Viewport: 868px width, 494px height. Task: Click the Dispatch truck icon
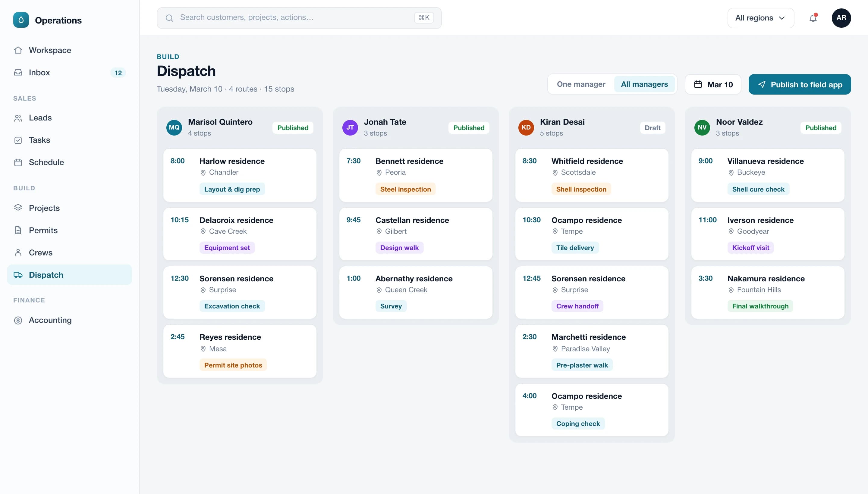tap(18, 275)
